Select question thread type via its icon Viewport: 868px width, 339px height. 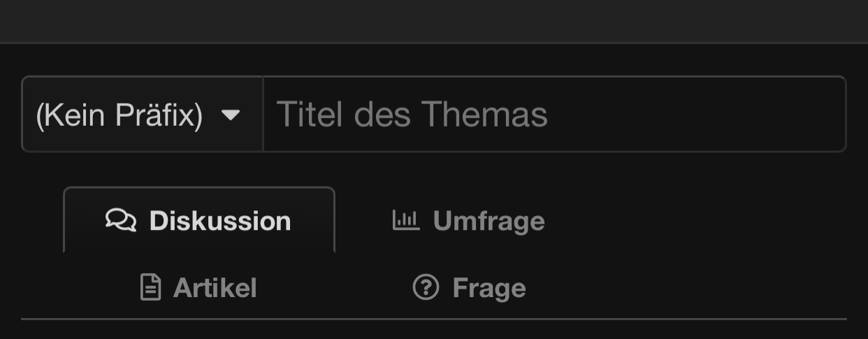click(x=426, y=287)
